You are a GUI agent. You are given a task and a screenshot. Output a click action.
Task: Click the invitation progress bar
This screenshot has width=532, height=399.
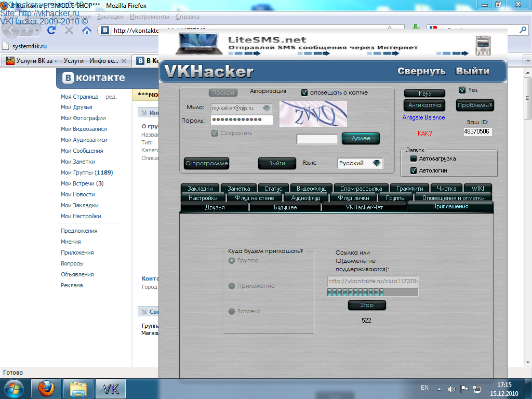(x=372, y=292)
